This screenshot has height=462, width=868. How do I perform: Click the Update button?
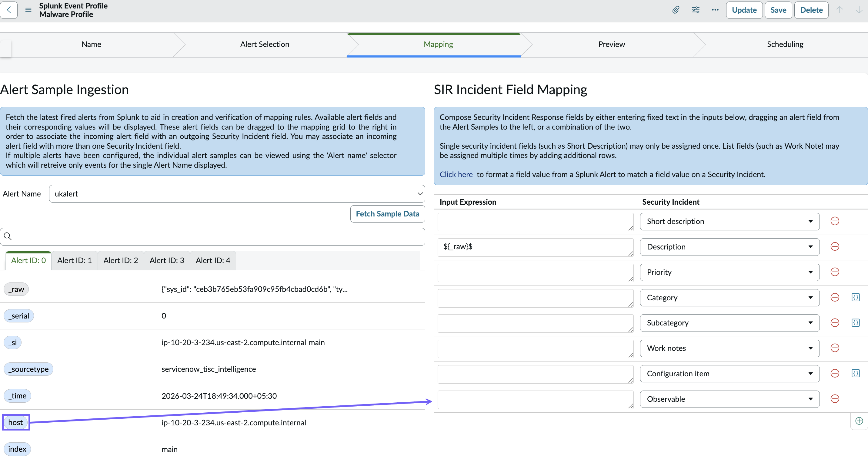tap(744, 10)
